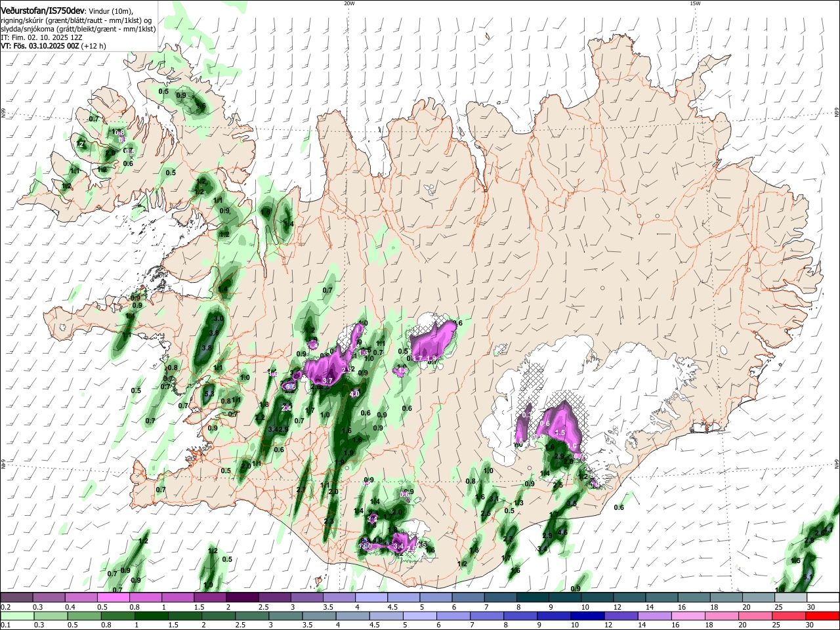Select the 'VT: Fös. 03.10.2025 00Z' text
This screenshot has height=630, width=840.
40,47
